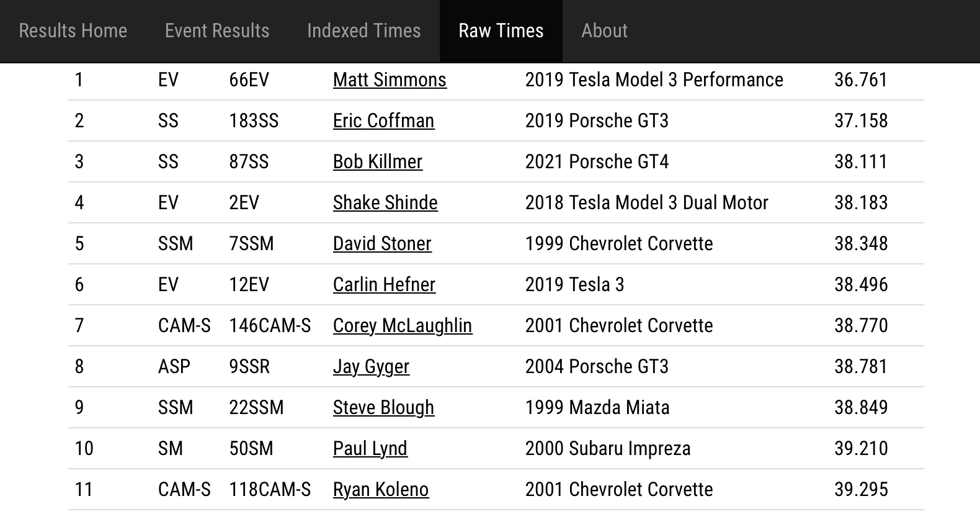Go to Indexed Times tab

(363, 30)
